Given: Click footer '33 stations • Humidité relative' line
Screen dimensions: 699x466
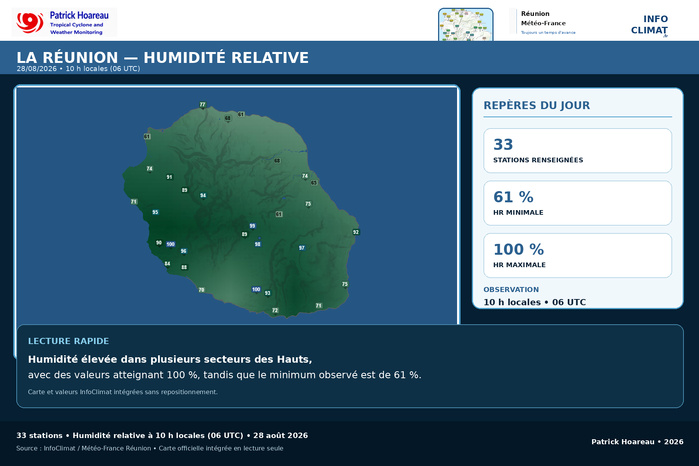Looking at the screenshot, I should click(162, 435).
